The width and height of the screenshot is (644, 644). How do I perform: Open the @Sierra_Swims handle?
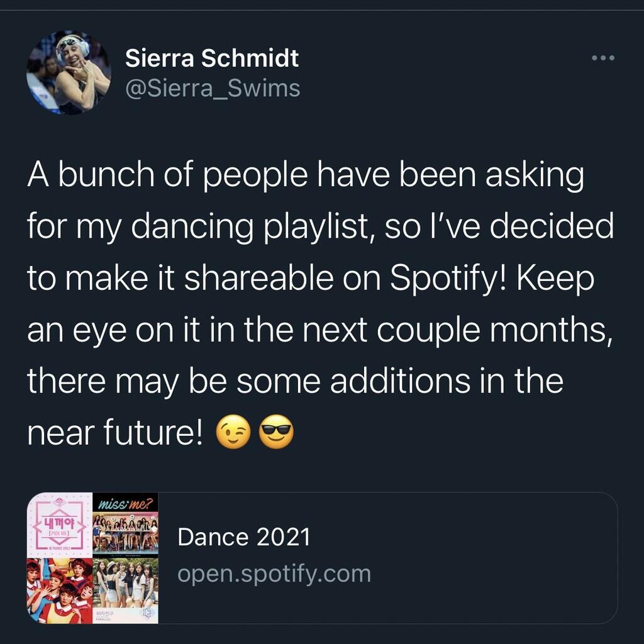pyautogui.click(x=213, y=89)
